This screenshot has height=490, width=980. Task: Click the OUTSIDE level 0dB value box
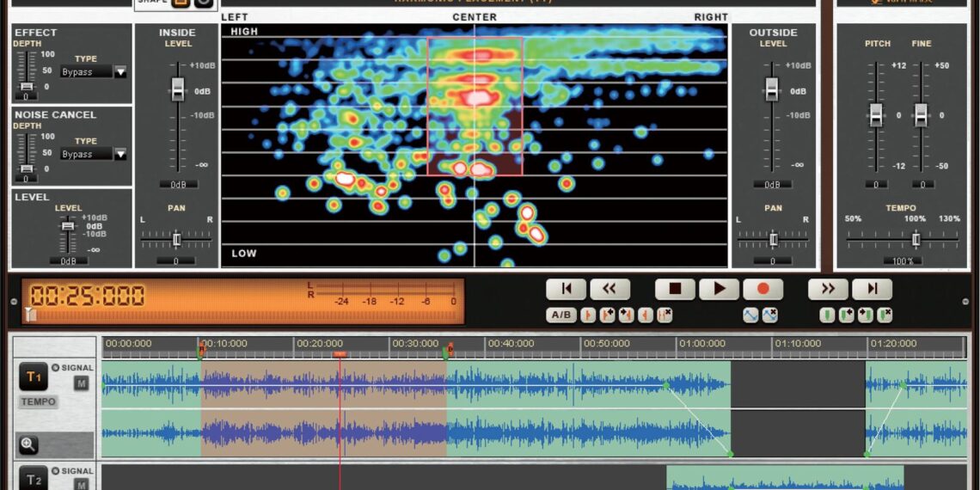[773, 184]
